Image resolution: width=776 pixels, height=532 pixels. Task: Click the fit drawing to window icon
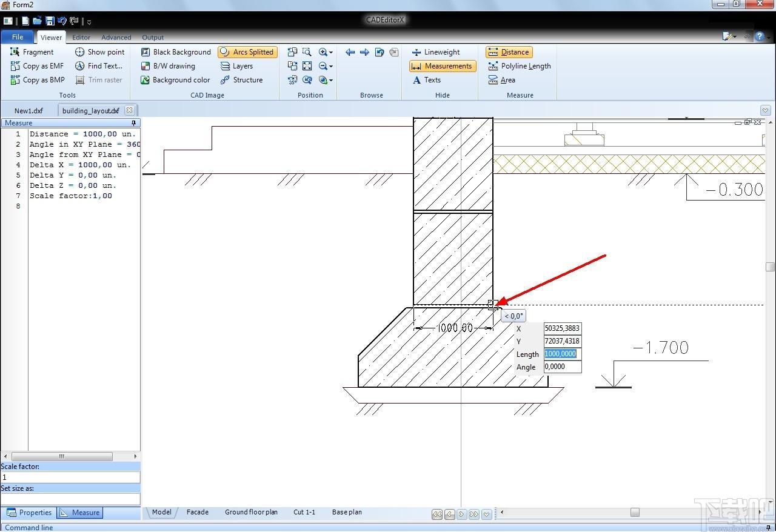307,66
